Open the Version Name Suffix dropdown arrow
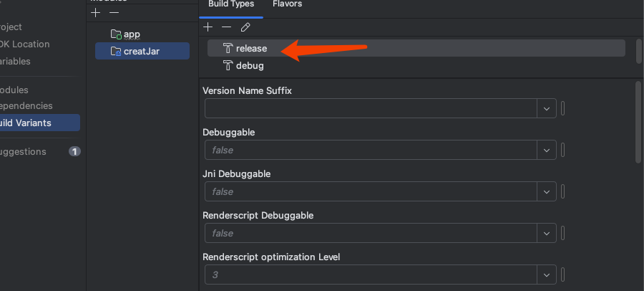644x291 pixels. click(547, 109)
